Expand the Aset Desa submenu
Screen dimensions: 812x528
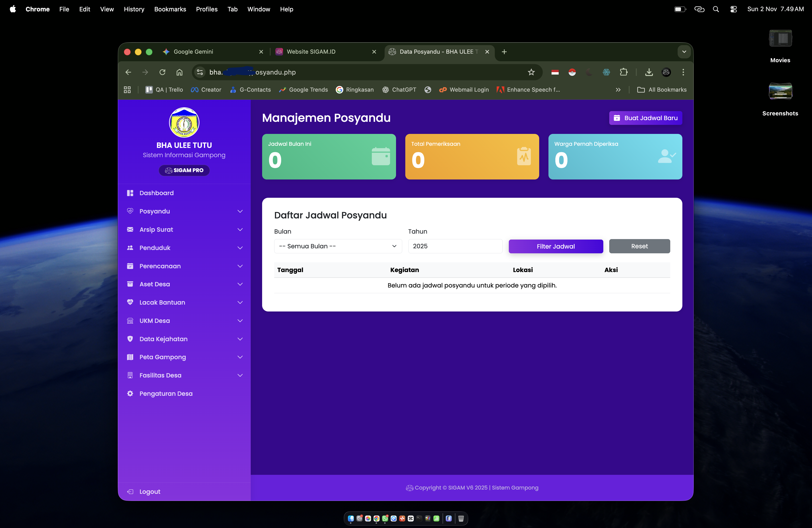(240, 284)
